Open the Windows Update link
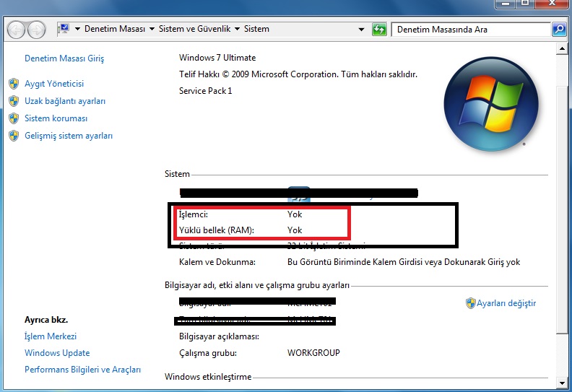Image resolution: width=572 pixels, height=392 pixels. pos(57,353)
